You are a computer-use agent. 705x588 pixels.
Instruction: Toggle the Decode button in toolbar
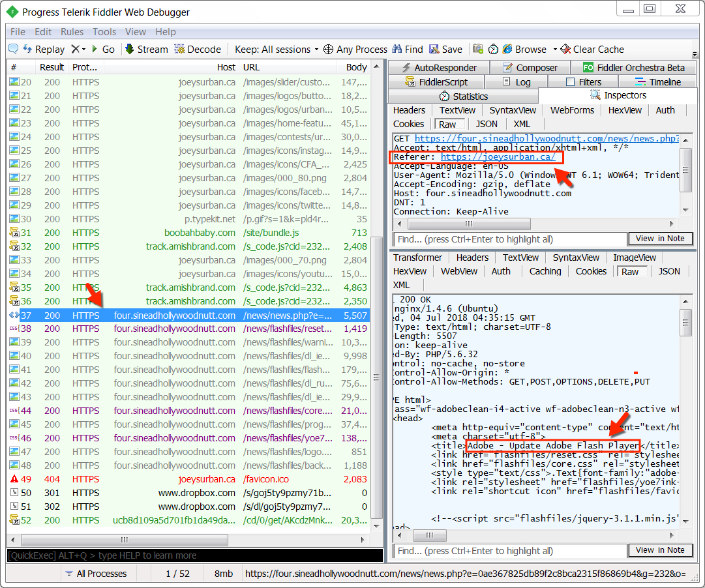coord(198,49)
